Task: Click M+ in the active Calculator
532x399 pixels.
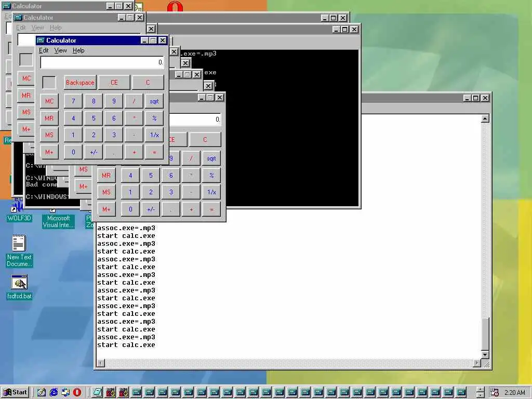Action: click(x=49, y=152)
